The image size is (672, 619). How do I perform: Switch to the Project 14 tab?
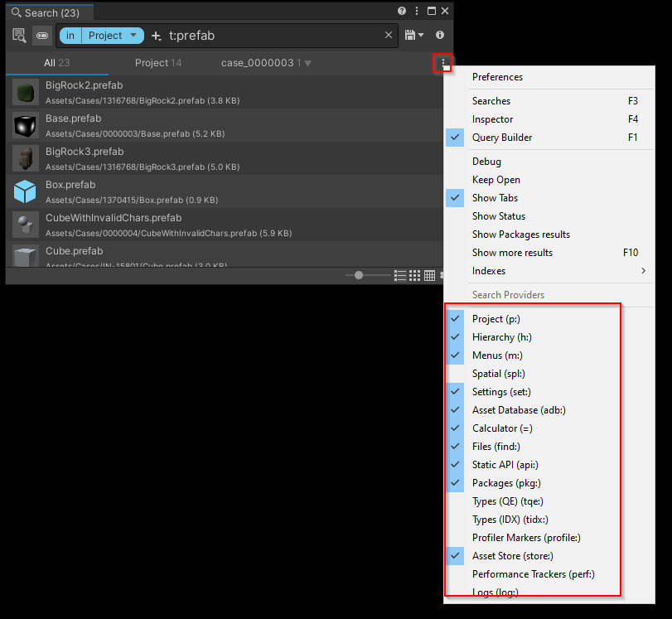pos(158,63)
